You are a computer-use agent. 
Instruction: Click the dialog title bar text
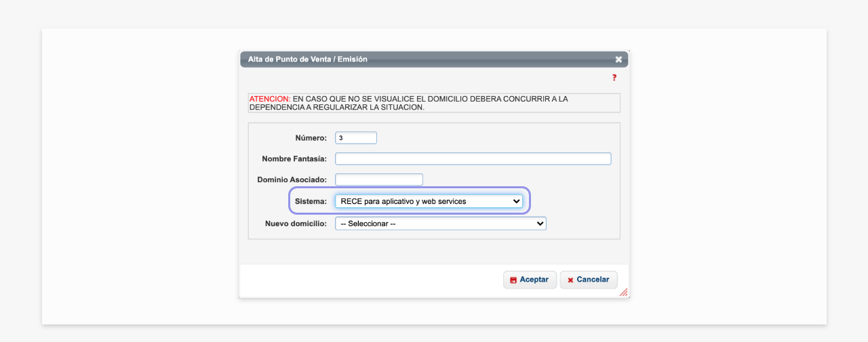(308, 60)
